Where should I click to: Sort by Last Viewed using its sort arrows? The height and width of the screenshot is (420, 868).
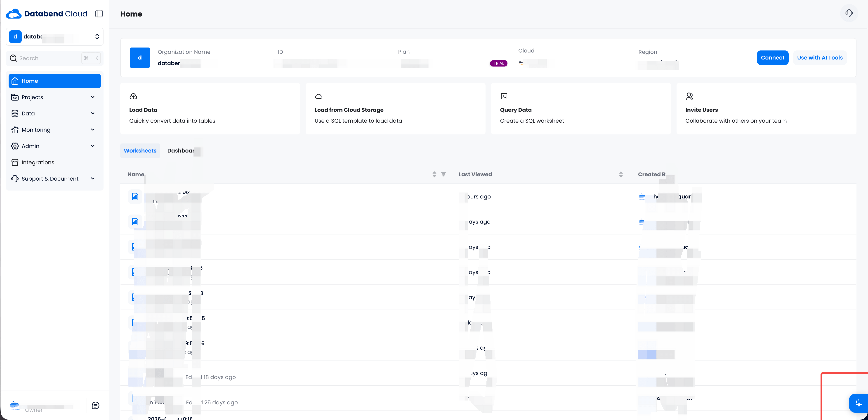(621, 174)
